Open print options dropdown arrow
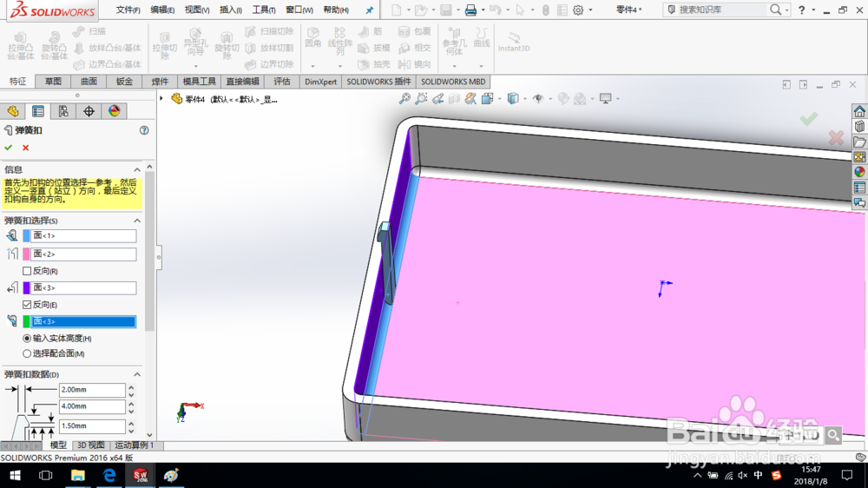The width and height of the screenshot is (868, 488). pos(482,10)
